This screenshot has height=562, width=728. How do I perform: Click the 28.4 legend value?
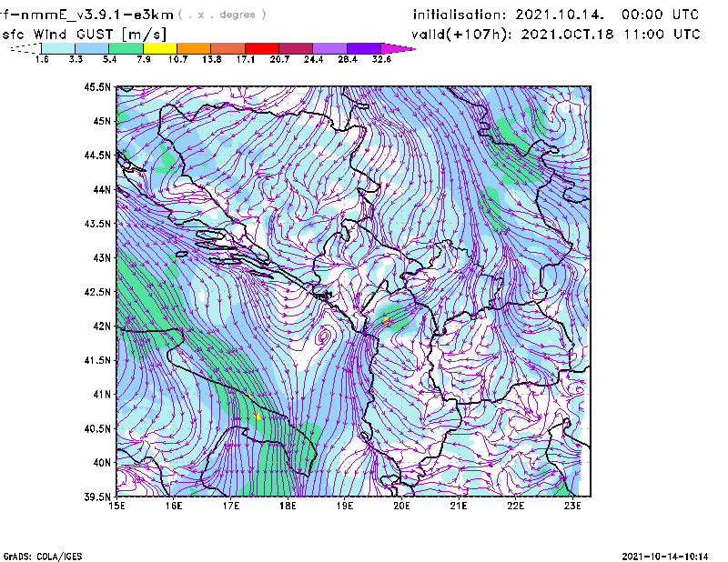point(348,59)
